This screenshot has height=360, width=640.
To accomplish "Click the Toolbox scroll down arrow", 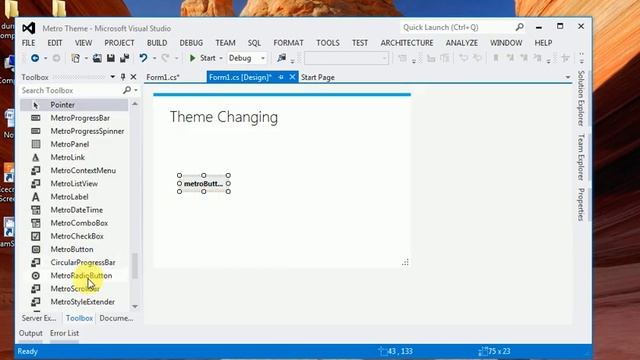I will (135, 307).
